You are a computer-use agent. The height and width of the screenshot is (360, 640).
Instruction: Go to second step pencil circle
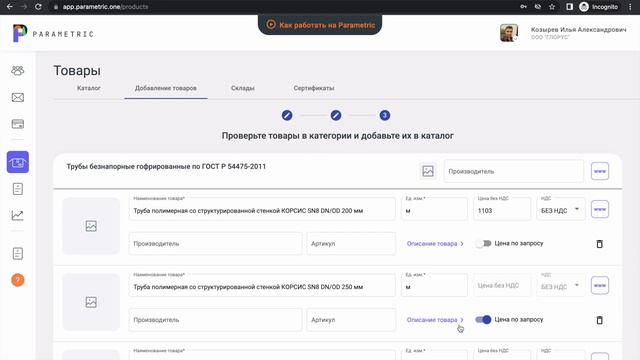336,116
